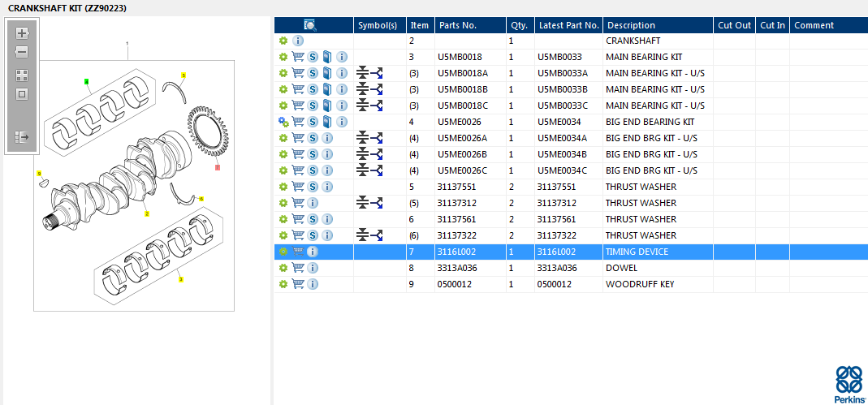868x405 pixels.
Task: Add DOWEL 3313A036 to cart
Action: tap(298, 268)
